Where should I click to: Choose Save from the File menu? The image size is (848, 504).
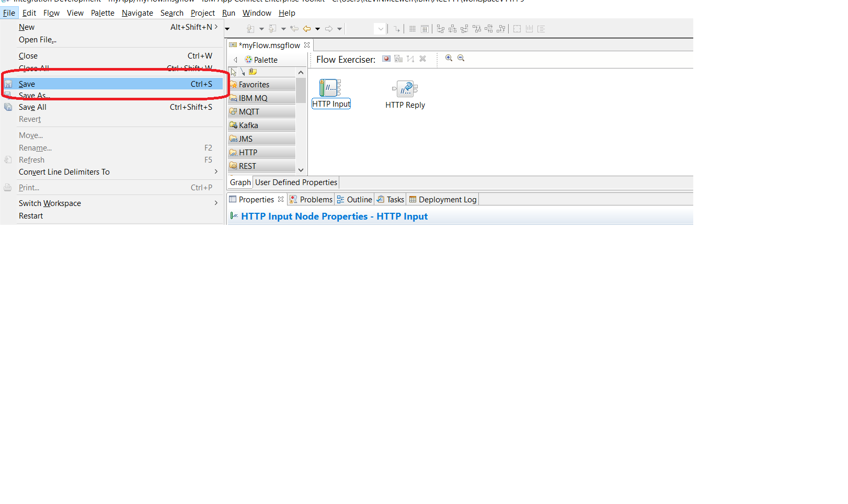coord(27,84)
